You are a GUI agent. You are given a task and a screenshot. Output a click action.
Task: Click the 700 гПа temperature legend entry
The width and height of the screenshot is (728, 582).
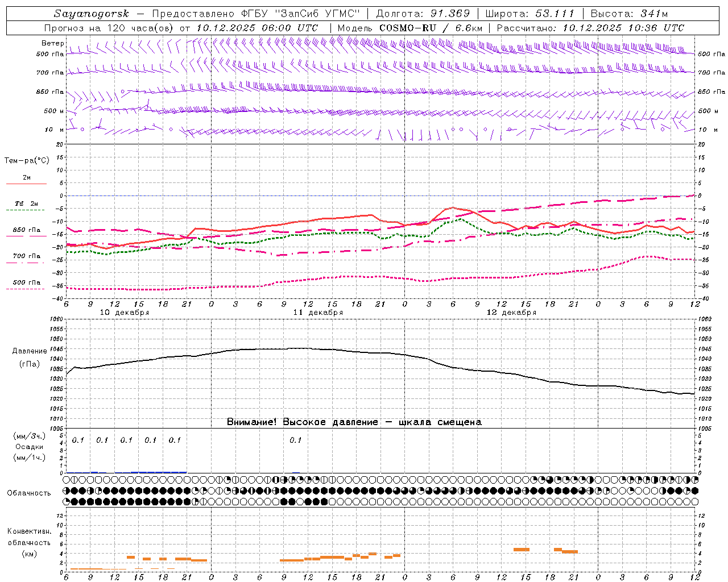27,256
